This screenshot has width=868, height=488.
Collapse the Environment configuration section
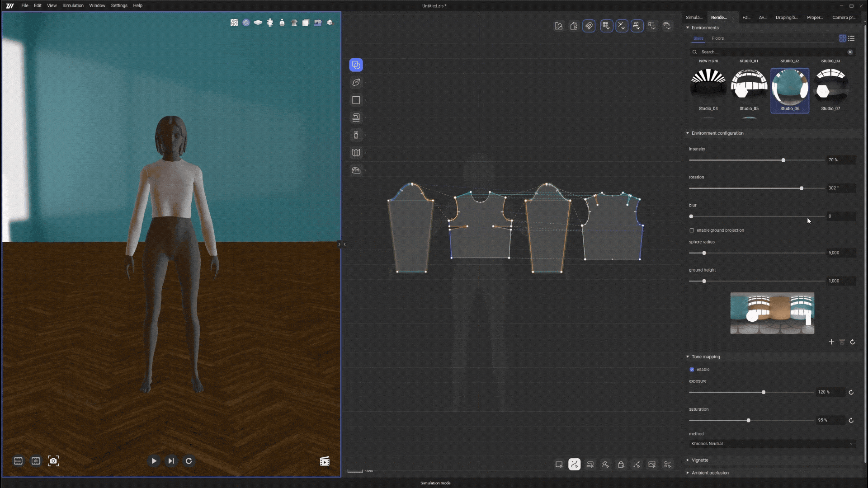pos(688,133)
